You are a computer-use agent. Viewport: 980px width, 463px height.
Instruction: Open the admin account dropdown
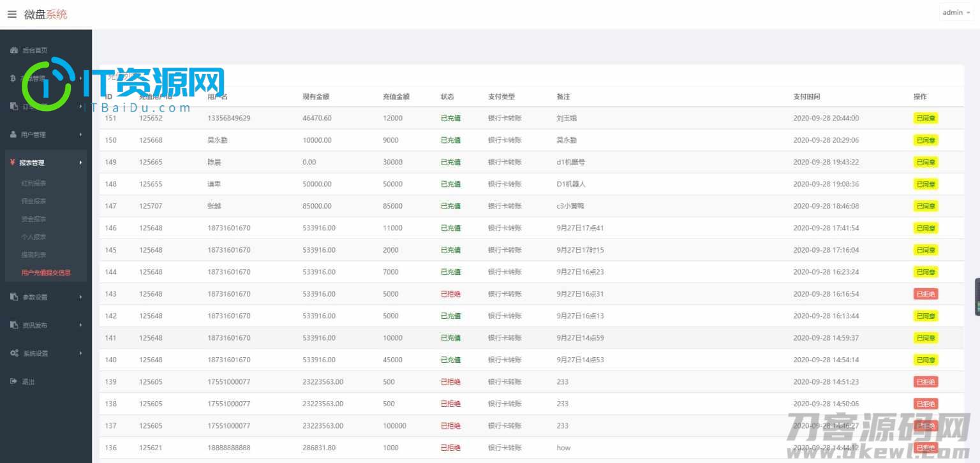(x=956, y=13)
